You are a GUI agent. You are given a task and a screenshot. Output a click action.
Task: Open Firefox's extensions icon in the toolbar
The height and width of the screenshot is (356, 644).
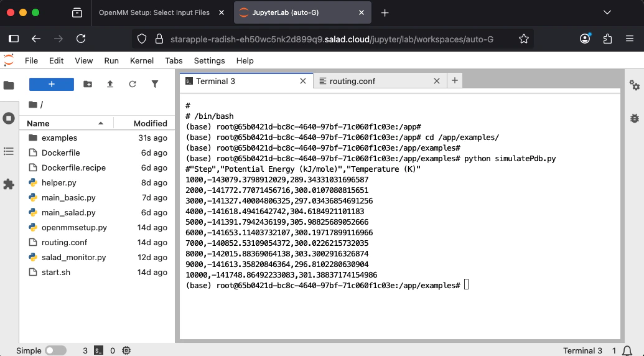607,39
